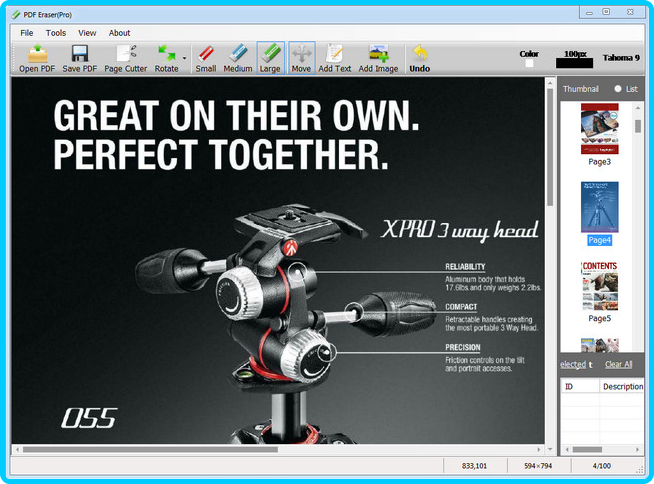Open the Page5 thumbnail
Image resolution: width=654 pixels, height=484 pixels.
point(600,286)
